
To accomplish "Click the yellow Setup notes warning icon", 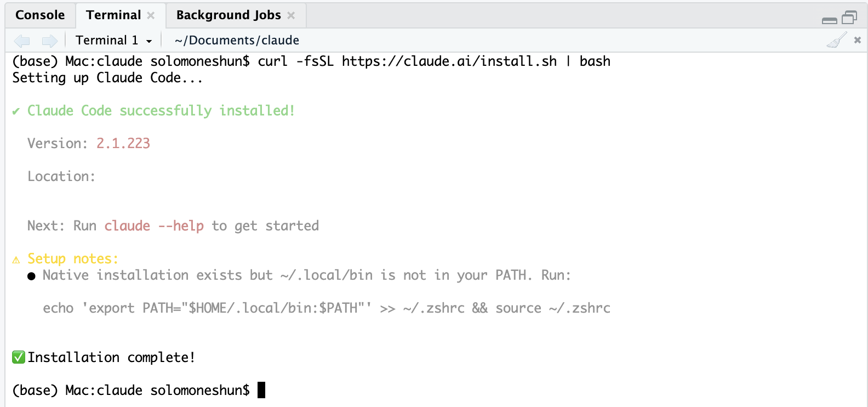I will pos(16,259).
